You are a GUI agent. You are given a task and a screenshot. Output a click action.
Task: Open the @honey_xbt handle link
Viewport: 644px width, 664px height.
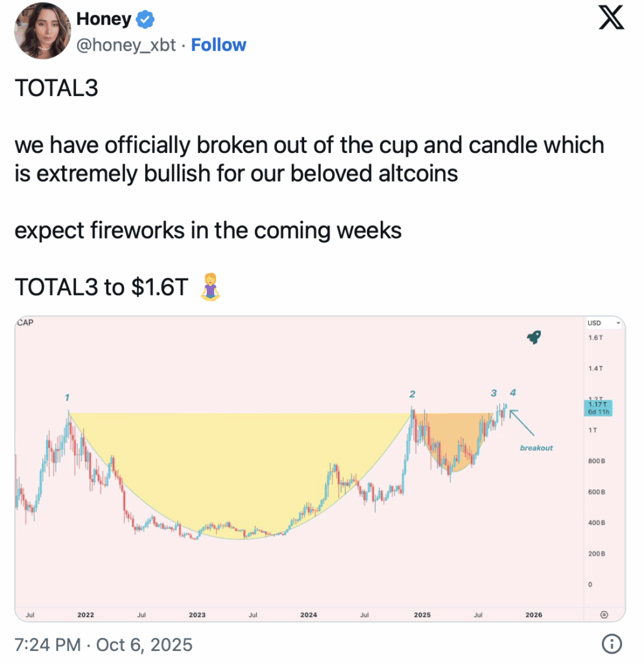126,45
